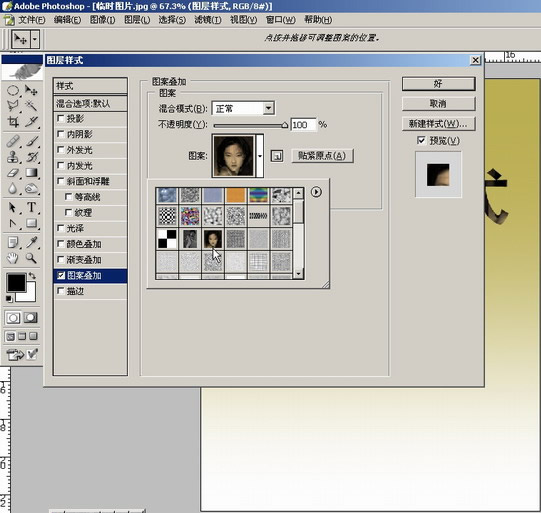541x513 pixels.
Task: Click 新建样式 new style button
Action: point(439,124)
